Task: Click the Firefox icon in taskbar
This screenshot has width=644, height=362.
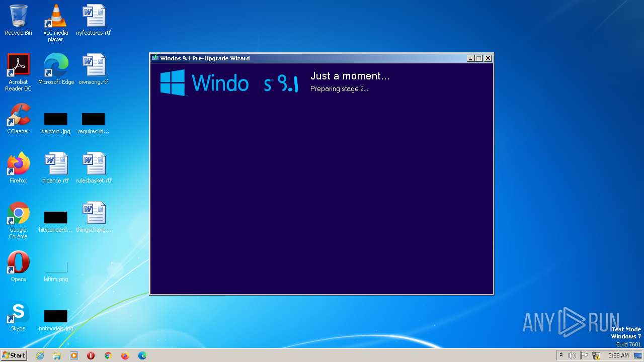Action: pyautogui.click(x=125, y=355)
